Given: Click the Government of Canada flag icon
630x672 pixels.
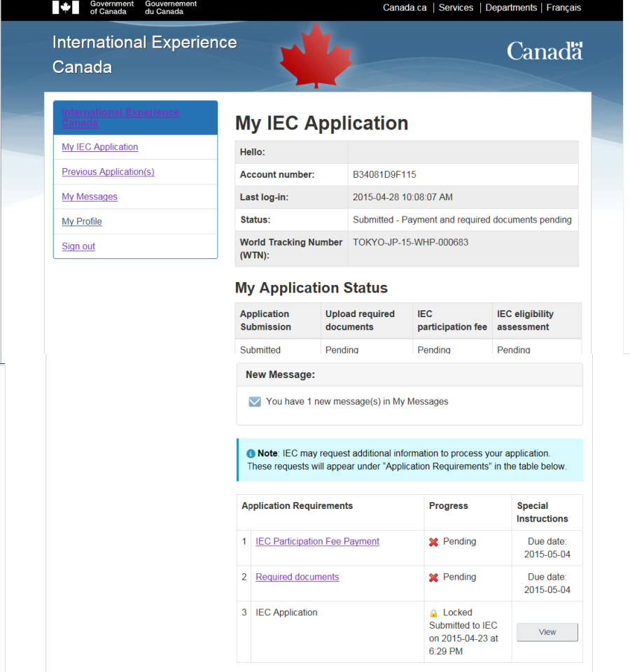Looking at the screenshot, I should pyautogui.click(x=66, y=7).
